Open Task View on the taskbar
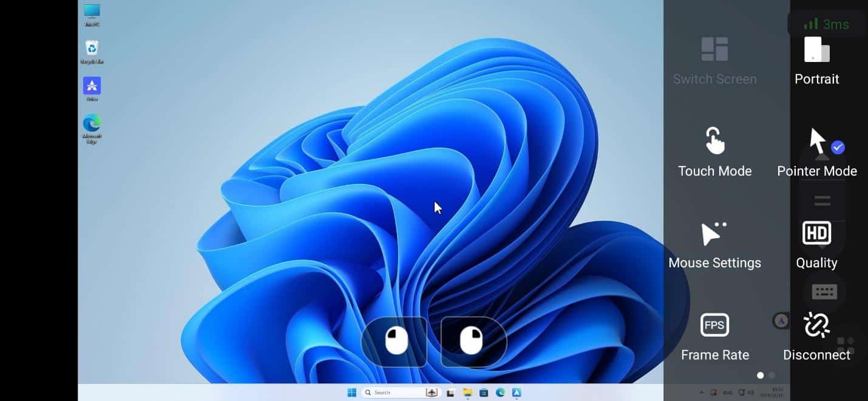The image size is (868, 401). pos(450,392)
